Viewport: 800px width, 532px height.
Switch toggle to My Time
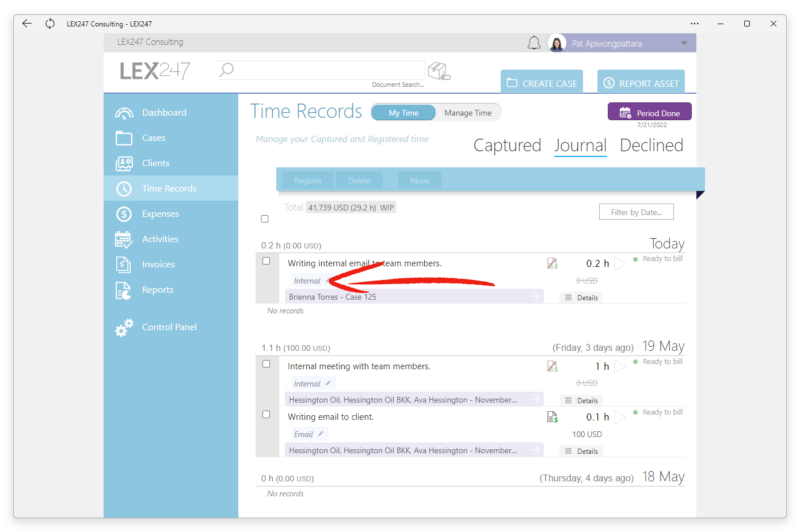point(403,113)
